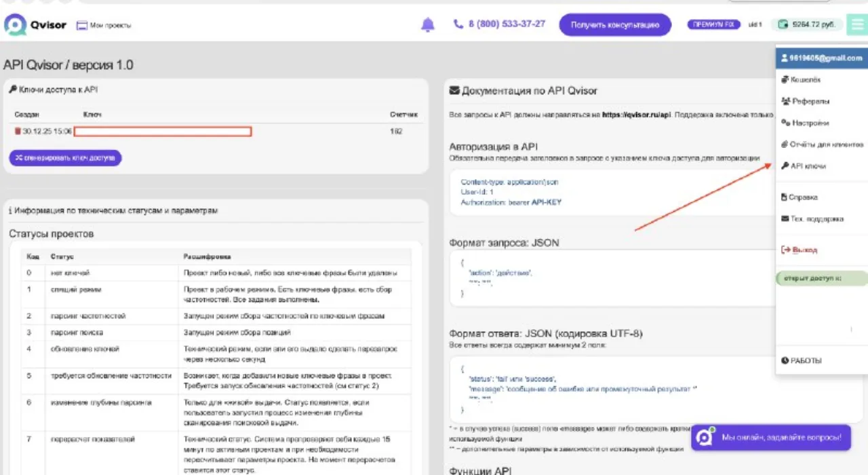Click the wallet balance 5264.72 руб.
868x475 pixels.
807,25
